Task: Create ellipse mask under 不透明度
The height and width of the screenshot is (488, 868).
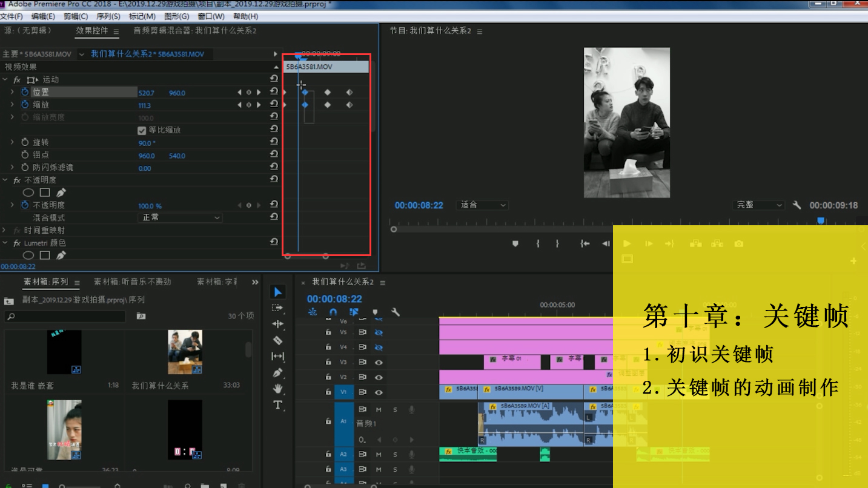Action: point(28,193)
